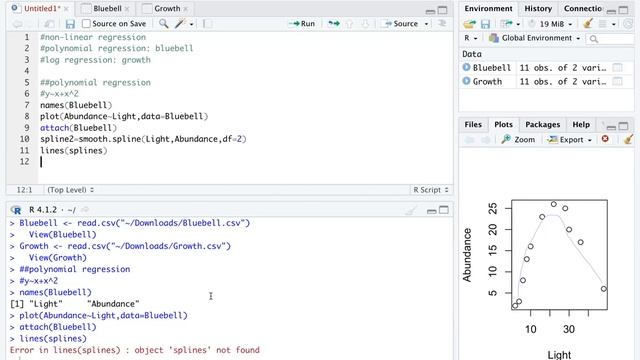Place cursor on code line 12
640x360 pixels.
click(x=245, y=162)
